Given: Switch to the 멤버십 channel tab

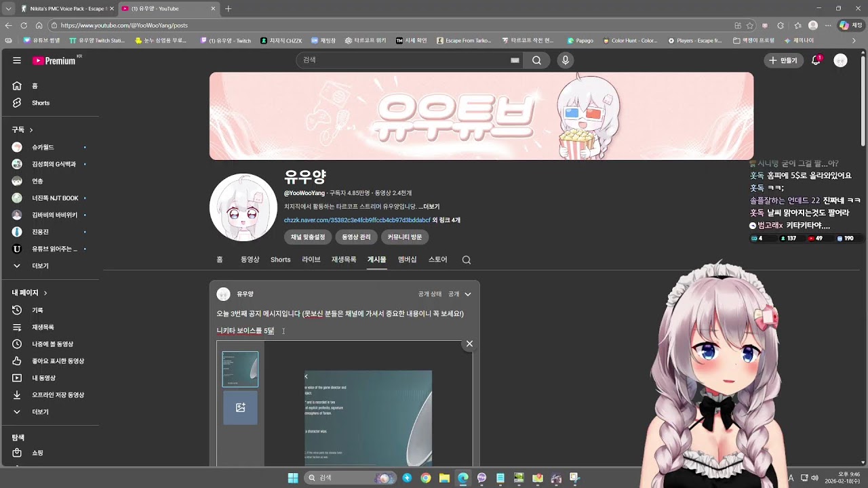Looking at the screenshot, I should (x=407, y=260).
